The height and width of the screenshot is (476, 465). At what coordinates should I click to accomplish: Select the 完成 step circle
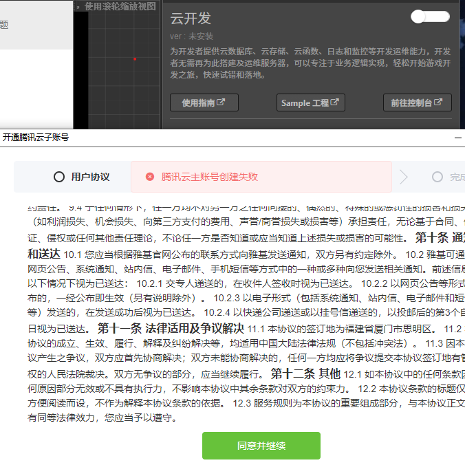point(437,177)
